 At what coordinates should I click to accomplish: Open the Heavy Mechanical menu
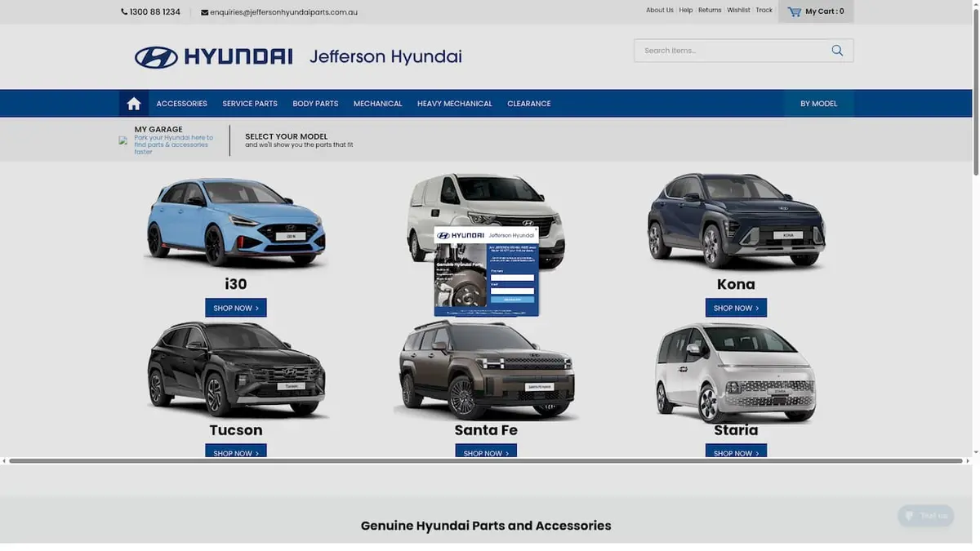pyautogui.click(x=455, y=104)
